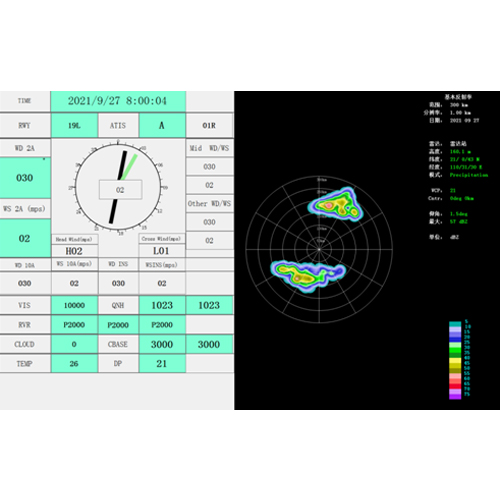
Task: Click the ATIS value A cell
Action: coord(162,125)
